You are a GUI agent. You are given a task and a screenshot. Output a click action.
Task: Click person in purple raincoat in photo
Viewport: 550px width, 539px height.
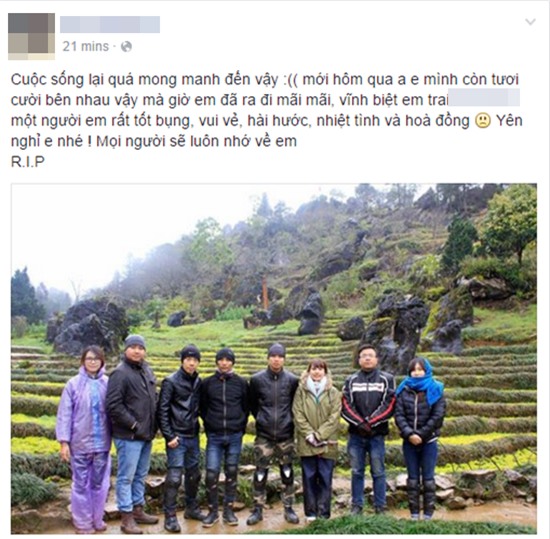pyautogui.click(x=84, y=437)
